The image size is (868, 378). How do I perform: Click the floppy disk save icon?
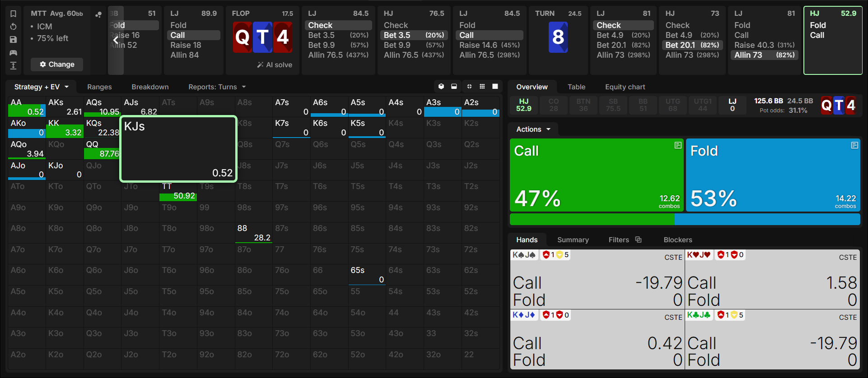click(13, 40)
